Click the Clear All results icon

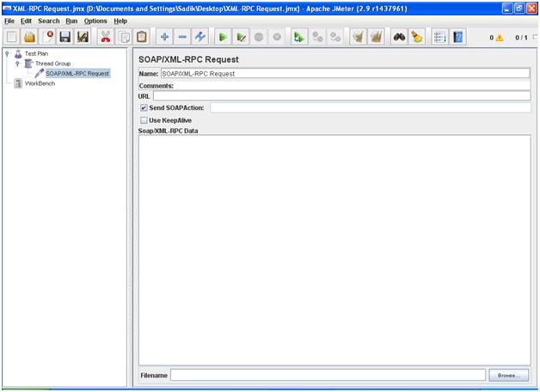(x=376, y=37)
